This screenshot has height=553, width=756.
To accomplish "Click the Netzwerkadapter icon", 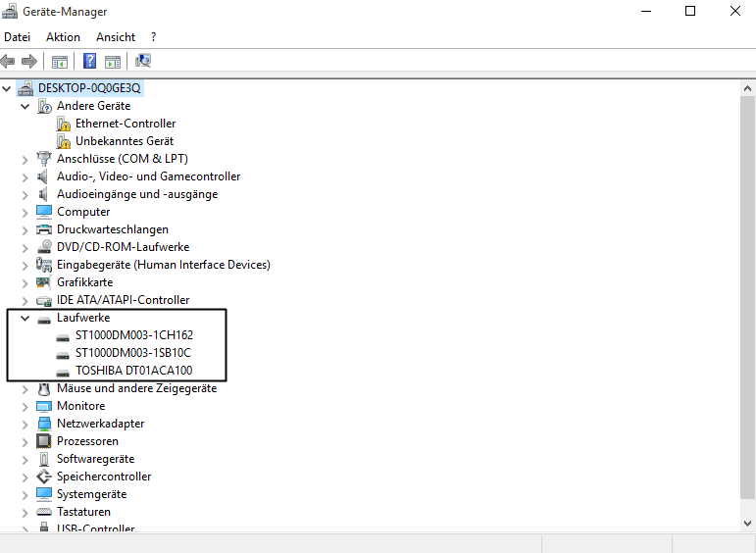I will click(44, 424).
